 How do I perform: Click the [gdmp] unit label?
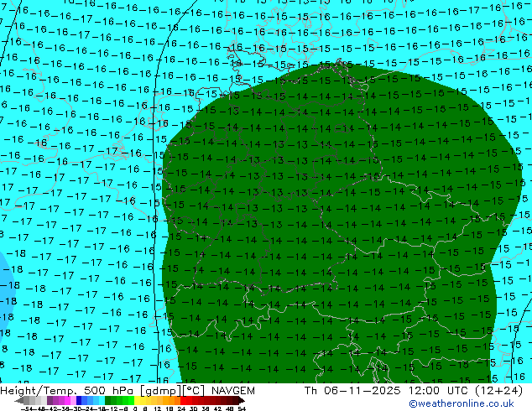[x=160, y=391]
